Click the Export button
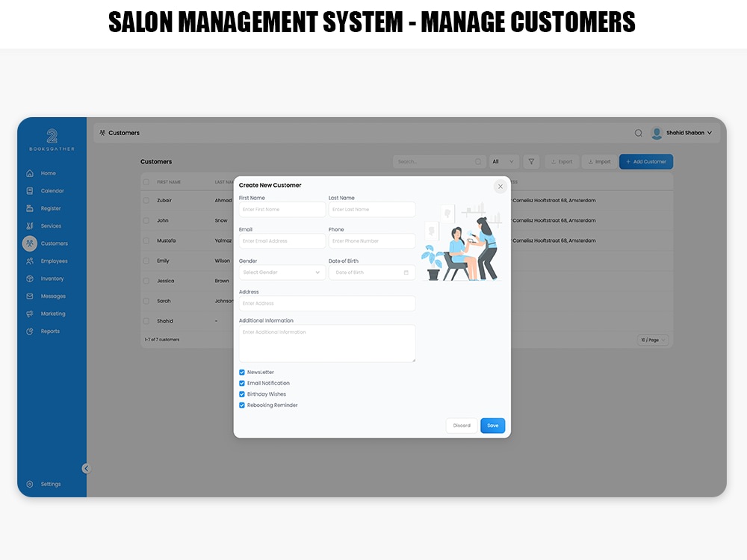The image size is (747, 560). point(562,162)
